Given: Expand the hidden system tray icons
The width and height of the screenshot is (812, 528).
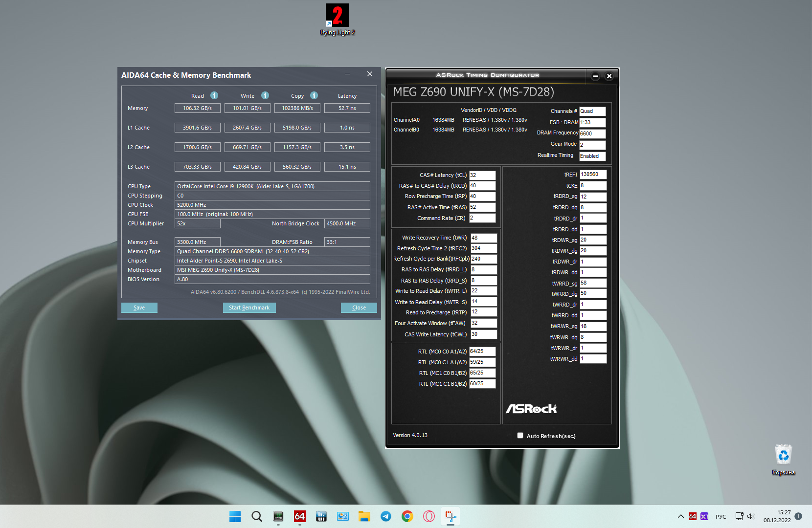Looking at the screenshot, I should [680, 516].
